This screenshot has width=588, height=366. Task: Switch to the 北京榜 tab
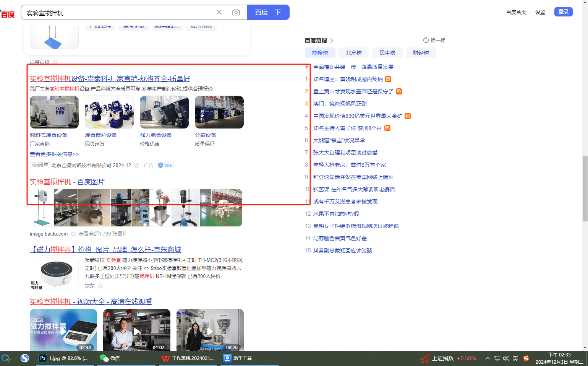pyautogui.click(x=354, y=53)
